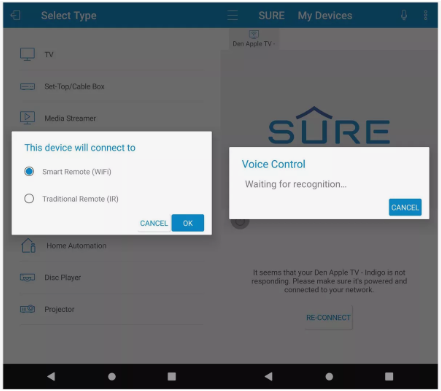
Task: Cancel the device connection dialog
Action: 154,223
